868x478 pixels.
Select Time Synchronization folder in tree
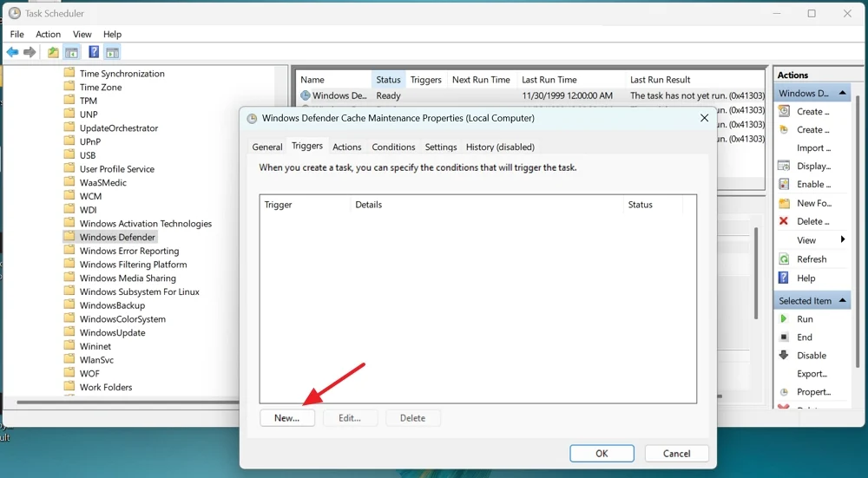[x=114, y=74]
